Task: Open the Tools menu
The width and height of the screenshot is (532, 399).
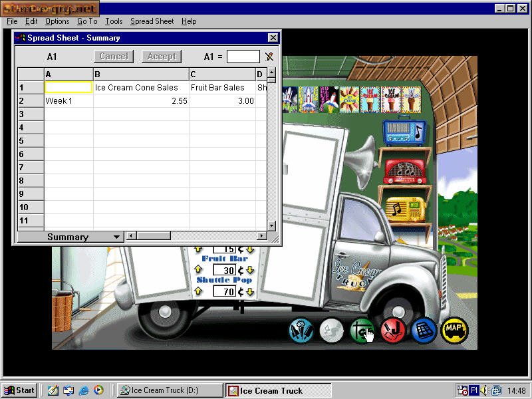Action: (114, 21)
